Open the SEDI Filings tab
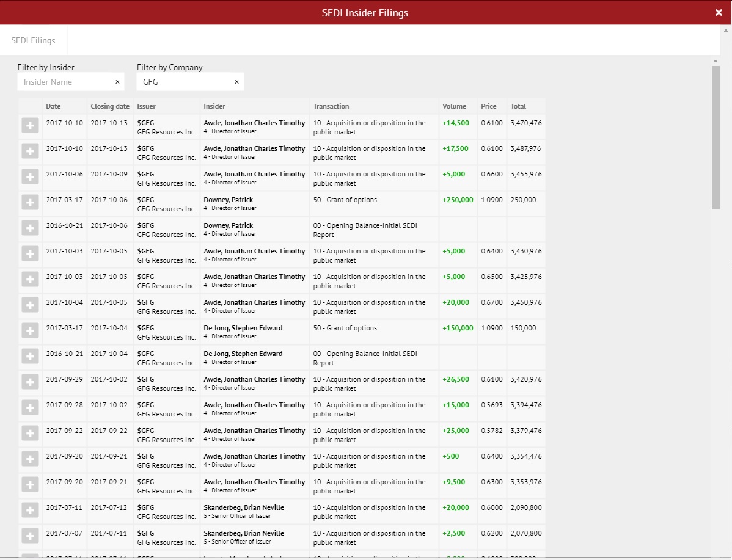Screen dimensions: 732x560 coord(33,40)
